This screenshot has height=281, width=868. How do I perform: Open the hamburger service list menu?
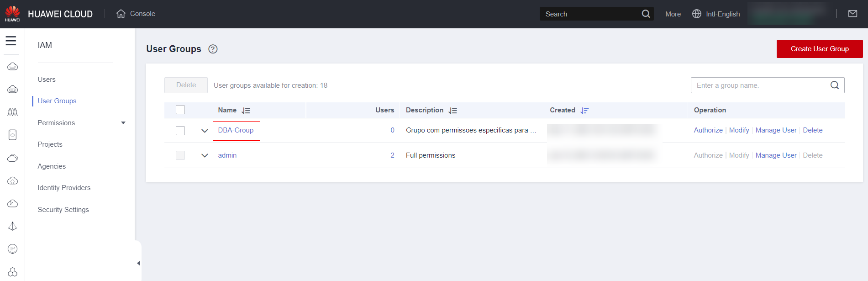[x=11, y=41]
